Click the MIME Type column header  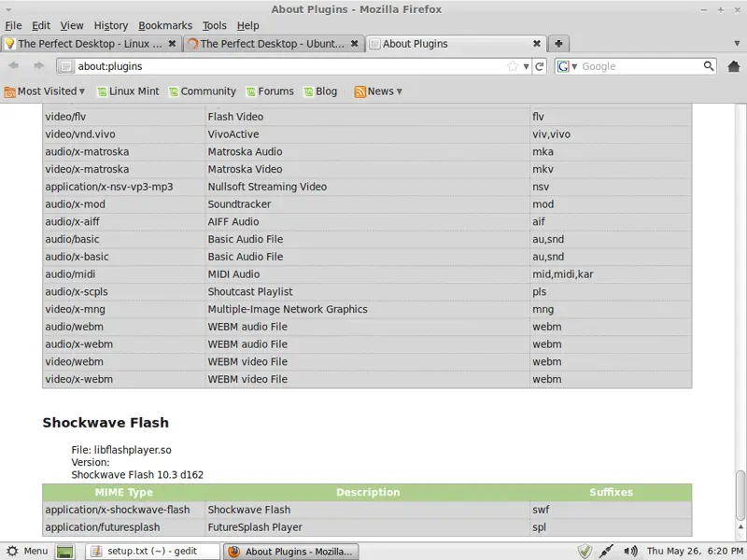(124, 493)
